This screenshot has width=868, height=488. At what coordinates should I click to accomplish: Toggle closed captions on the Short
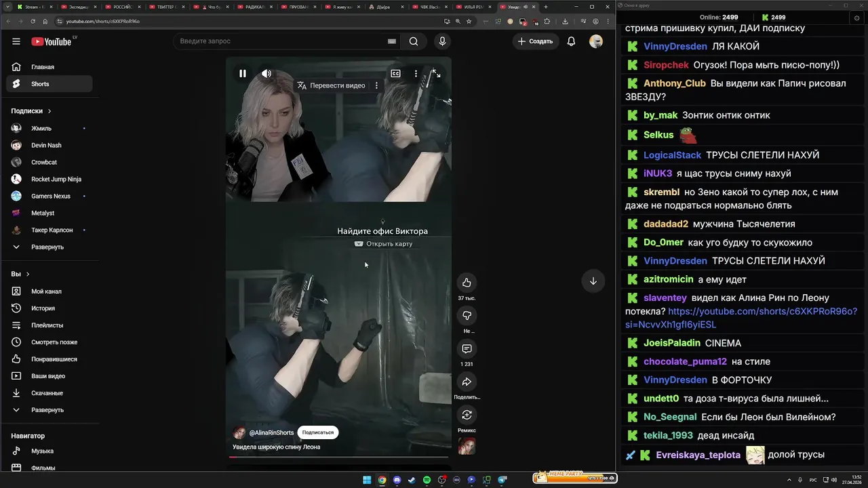(395, 73)
